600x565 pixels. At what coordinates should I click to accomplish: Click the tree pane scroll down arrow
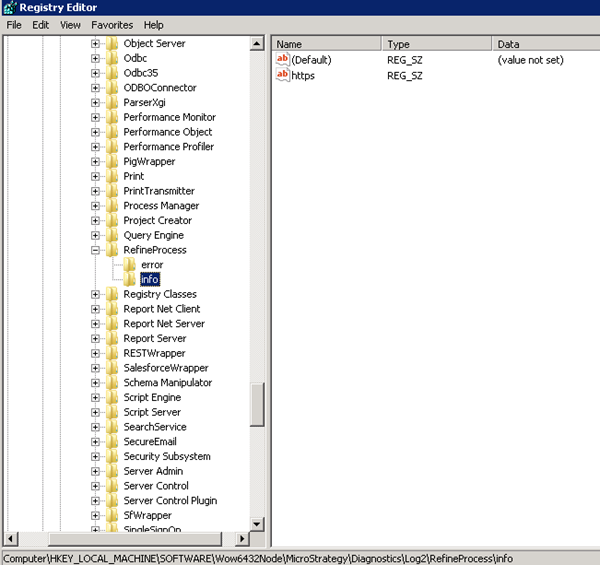click(x=256, y=525)
